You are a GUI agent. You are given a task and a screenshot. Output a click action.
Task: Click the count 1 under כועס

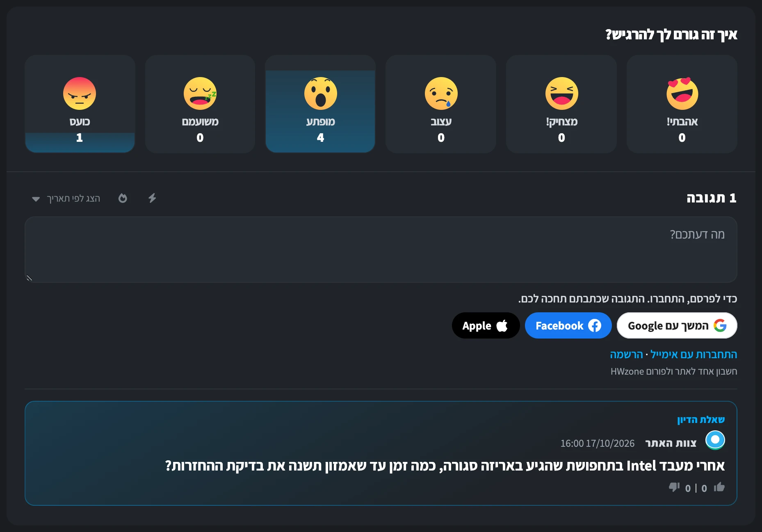(x=80, y=138)
